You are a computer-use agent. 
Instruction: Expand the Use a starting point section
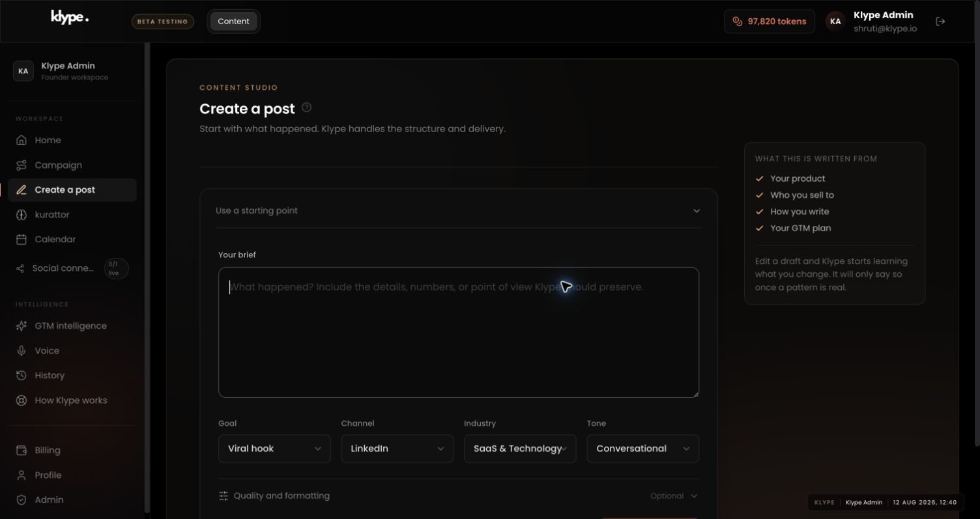459,210
